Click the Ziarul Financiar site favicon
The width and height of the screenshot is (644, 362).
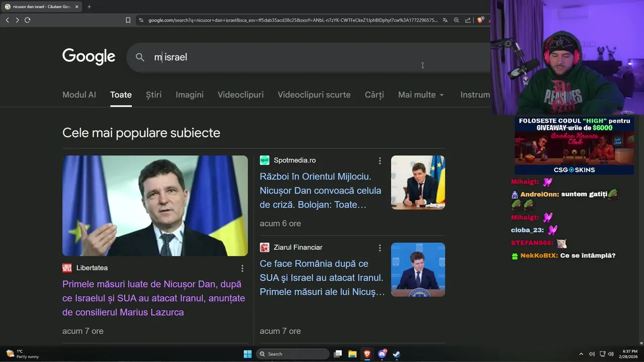264,247
